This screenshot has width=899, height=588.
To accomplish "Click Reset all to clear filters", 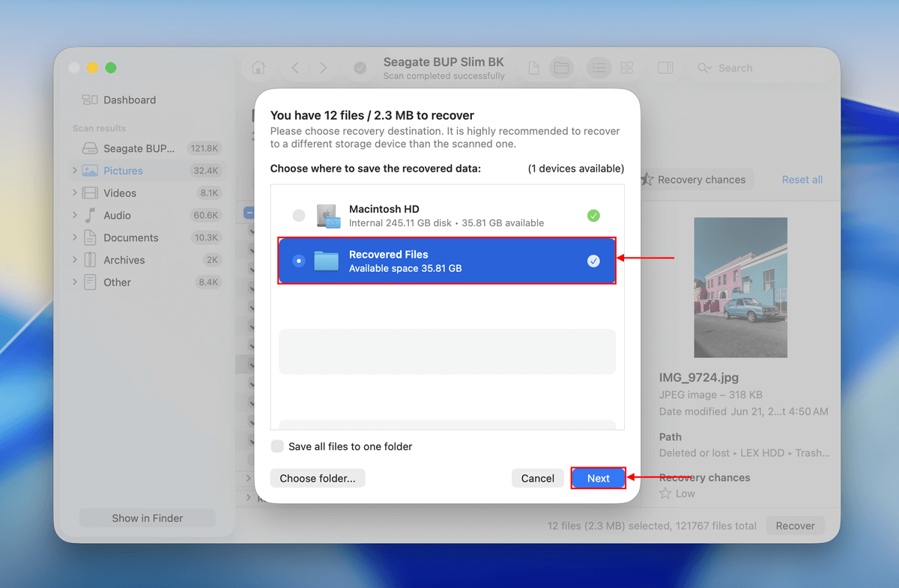I will pos(801,180).
